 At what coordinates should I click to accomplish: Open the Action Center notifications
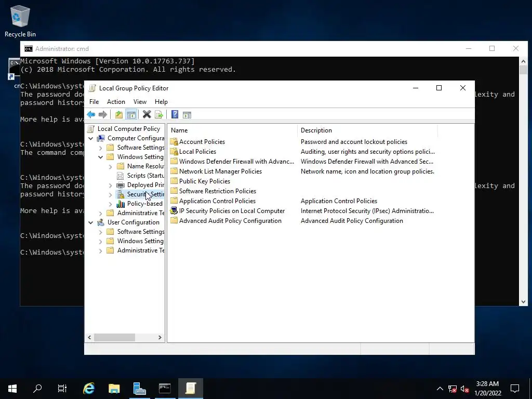515,388
